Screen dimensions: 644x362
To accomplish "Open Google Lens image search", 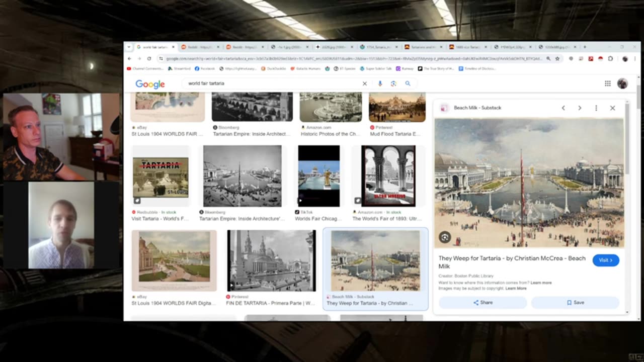I will coord(393,83).
